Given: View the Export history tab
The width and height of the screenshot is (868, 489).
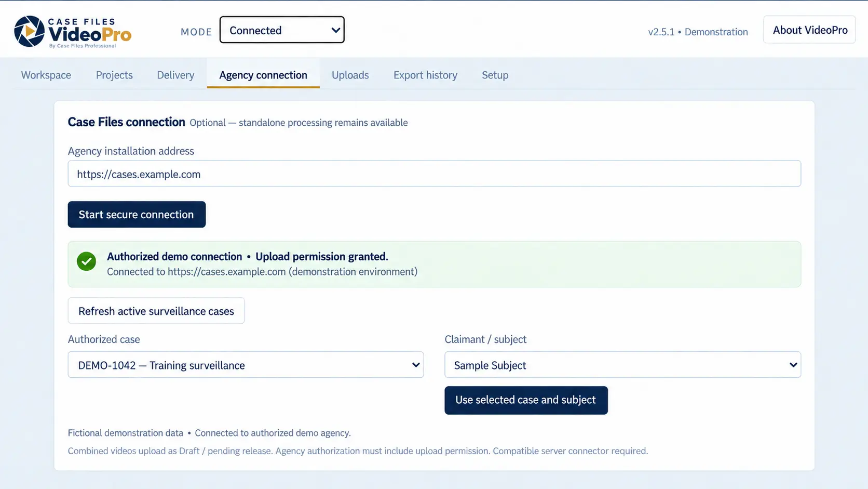Looking at the screenshot, I should tap(425, 75).
